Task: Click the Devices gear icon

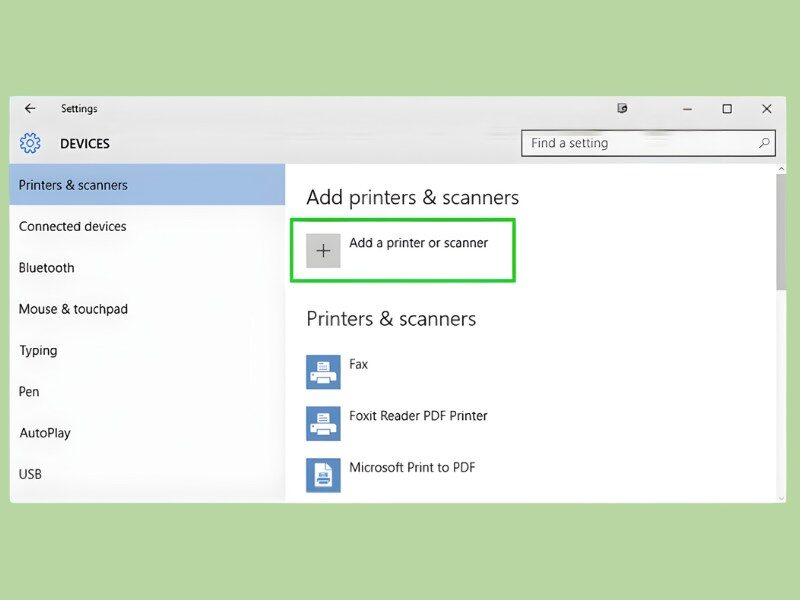Action: tap(30, 144)
